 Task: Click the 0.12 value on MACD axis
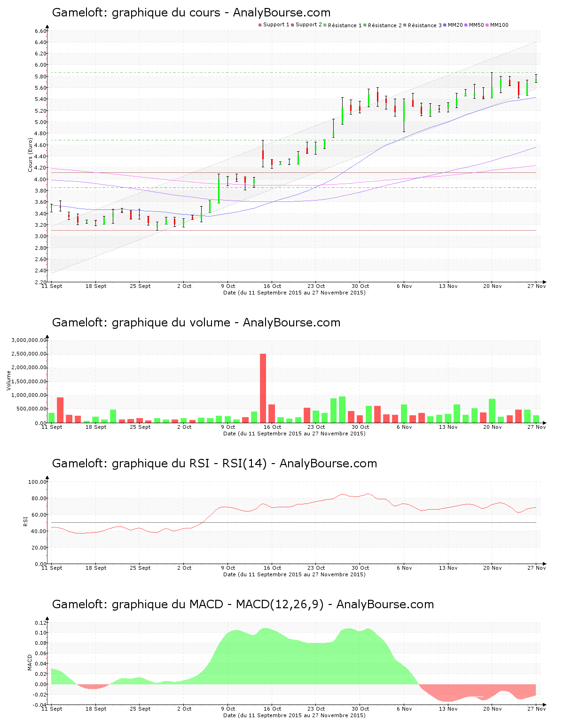coord(40,623)
